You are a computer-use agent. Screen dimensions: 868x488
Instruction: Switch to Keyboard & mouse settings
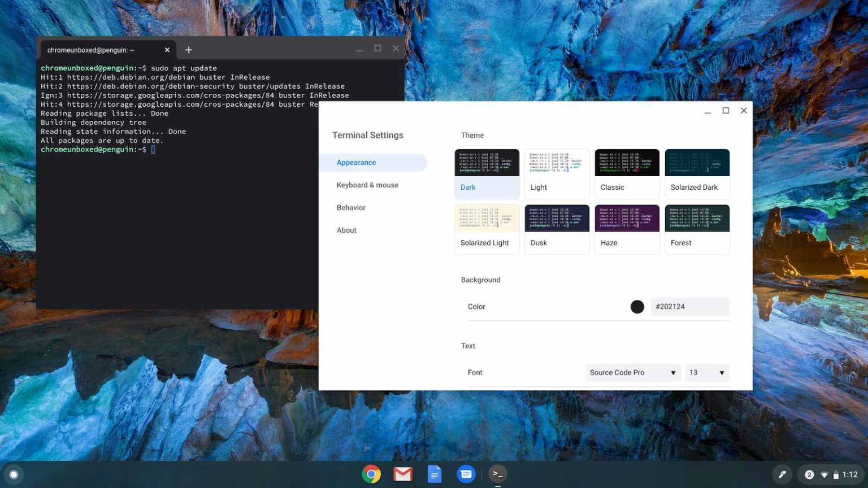pyautogui.click(x=367, y=185)
